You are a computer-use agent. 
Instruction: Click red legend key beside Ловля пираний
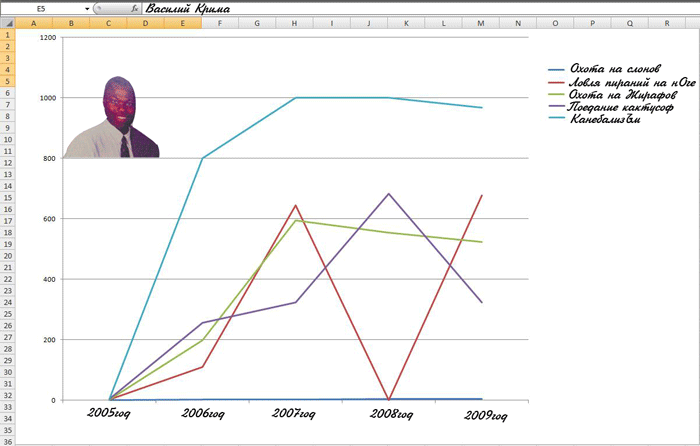tap(556, 82)
